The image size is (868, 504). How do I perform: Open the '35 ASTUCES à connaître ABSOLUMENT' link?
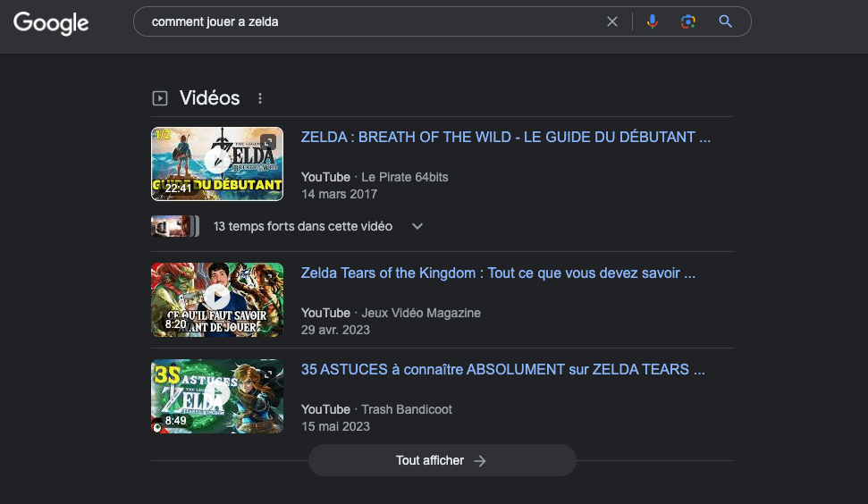pos(502,370)
